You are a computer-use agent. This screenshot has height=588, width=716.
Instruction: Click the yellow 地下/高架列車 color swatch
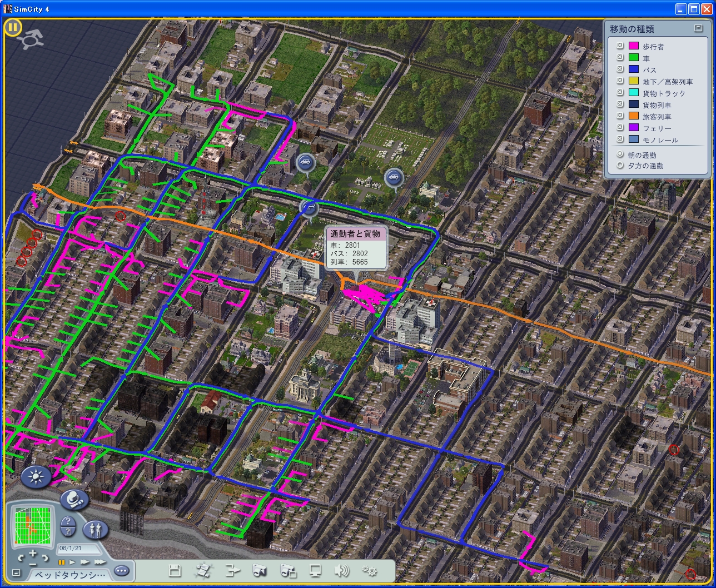pos(633,81)
